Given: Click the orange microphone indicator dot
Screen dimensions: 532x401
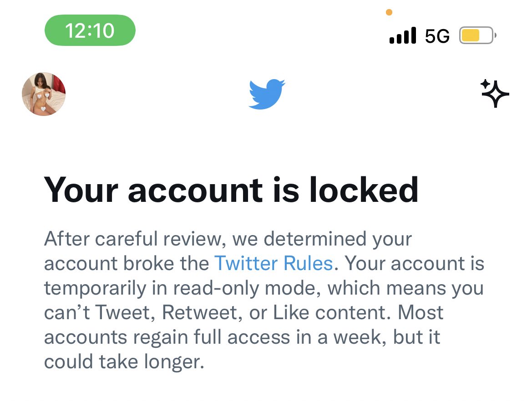Looking at the screenshot, I should pyautogui.click(x=389, y=13).
